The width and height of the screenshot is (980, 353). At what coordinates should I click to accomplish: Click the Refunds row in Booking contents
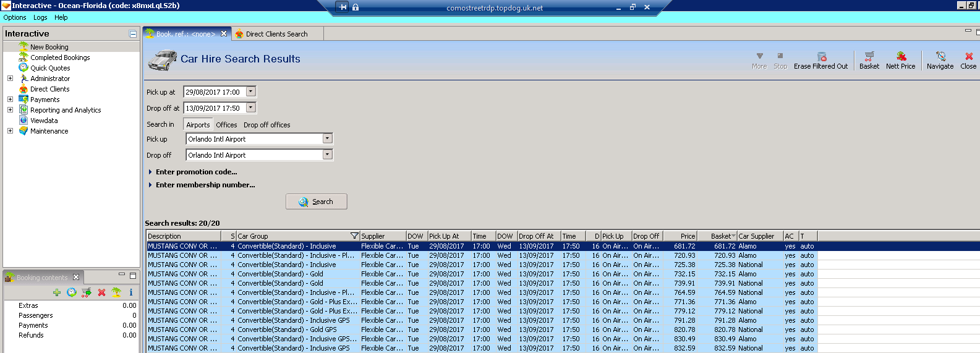71,335
